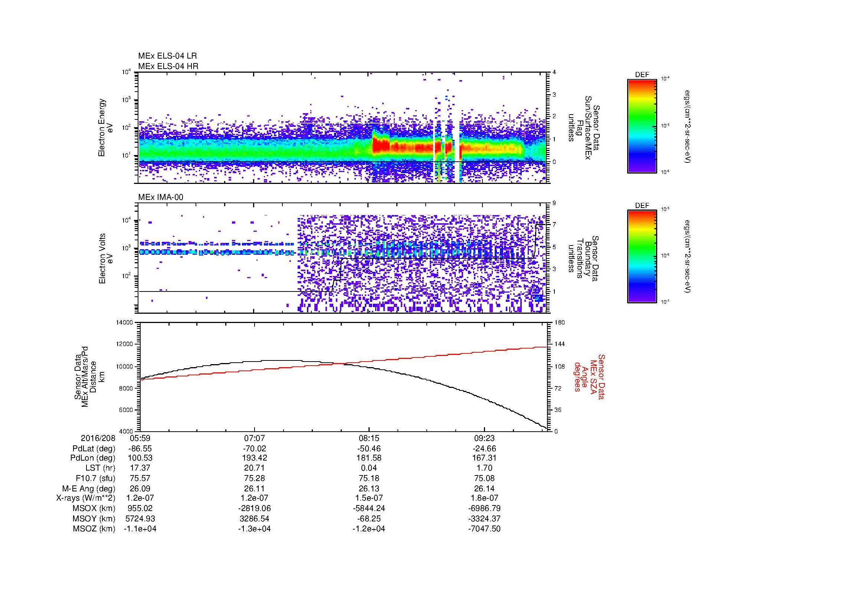The width and height of the screenshot is (868, 613).
Task: Click the MSOX value -2819.06
Action: (x=255, y=508)
